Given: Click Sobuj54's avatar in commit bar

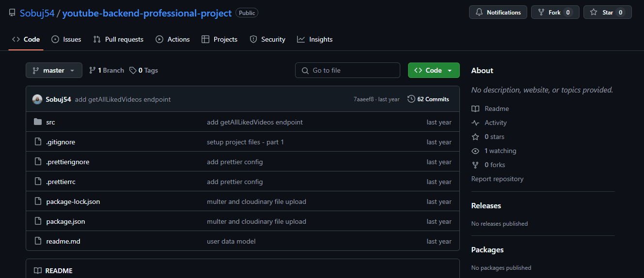Looking at the screenshot, I should coord(37,99).
